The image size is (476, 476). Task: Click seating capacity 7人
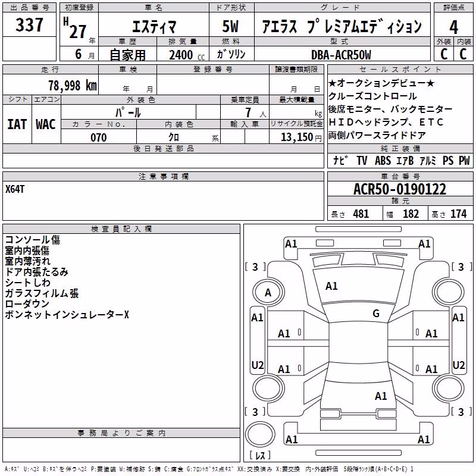pos(255,112)
